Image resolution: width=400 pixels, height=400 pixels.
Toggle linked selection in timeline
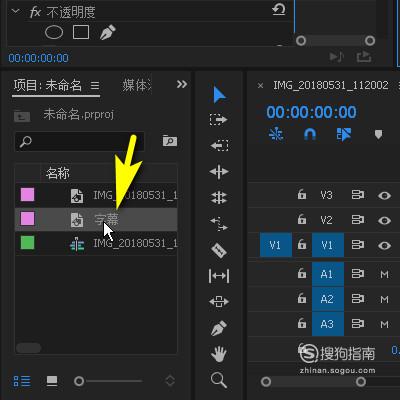[x=344, y=135]
